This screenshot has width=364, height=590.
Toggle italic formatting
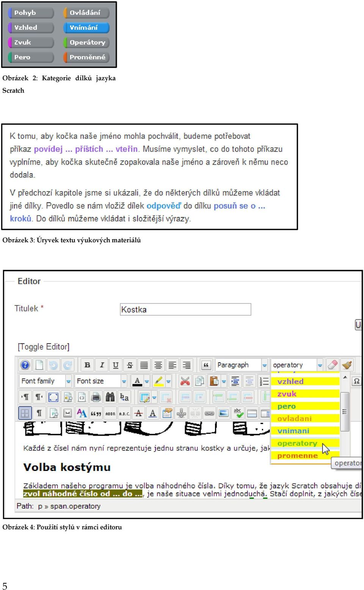coord(102,365)
